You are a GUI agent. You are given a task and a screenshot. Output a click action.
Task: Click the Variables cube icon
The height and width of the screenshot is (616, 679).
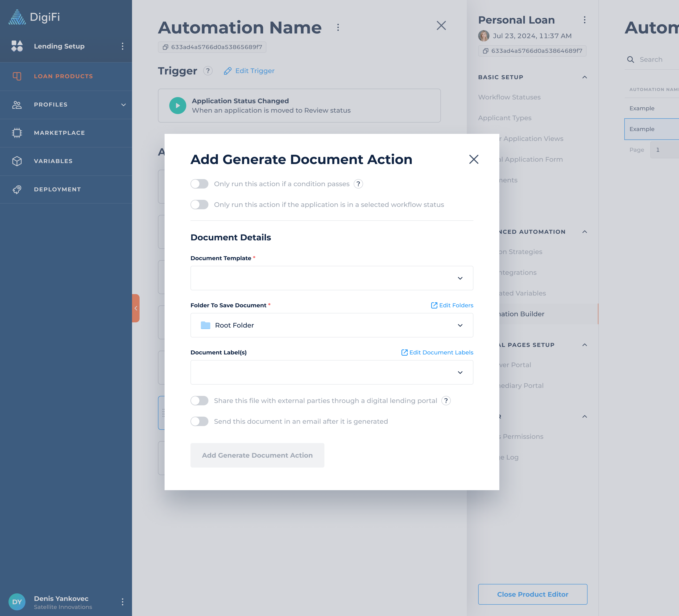click(x=17, y=161)
